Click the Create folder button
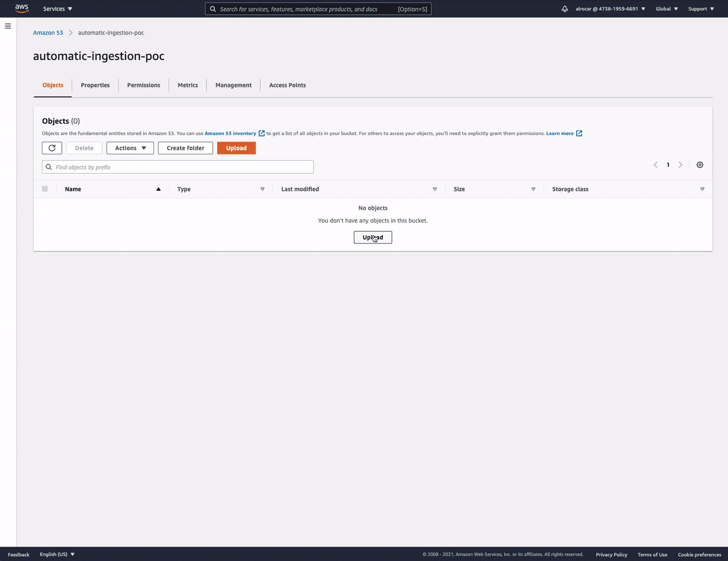728x561 pixels. click(185, 148)
